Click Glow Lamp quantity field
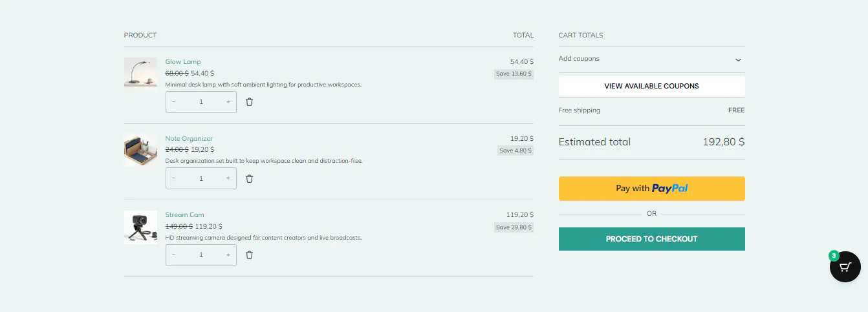Image resolution: width=868 pixels, height=312 pixels. (x=201, y=102)
